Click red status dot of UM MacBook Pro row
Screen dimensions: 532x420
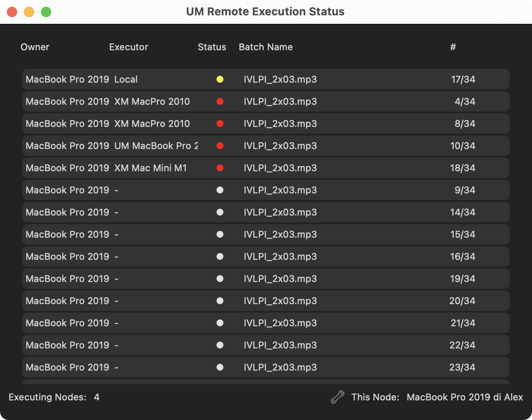coord(220,146)
